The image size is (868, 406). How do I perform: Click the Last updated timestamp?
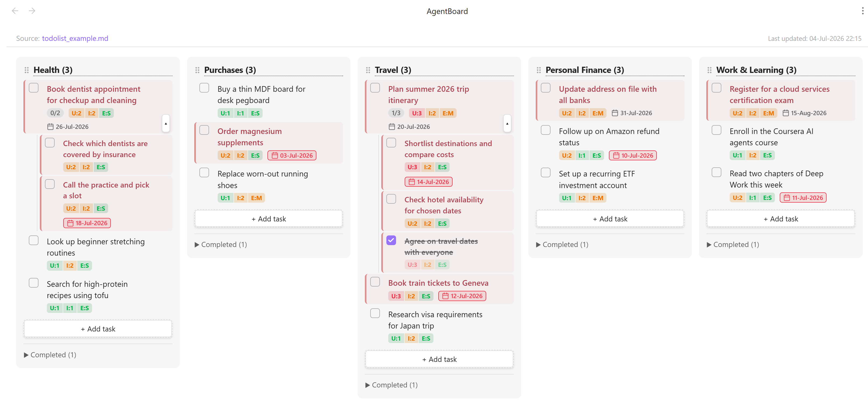pyautogui.click(x=814, y=38)
